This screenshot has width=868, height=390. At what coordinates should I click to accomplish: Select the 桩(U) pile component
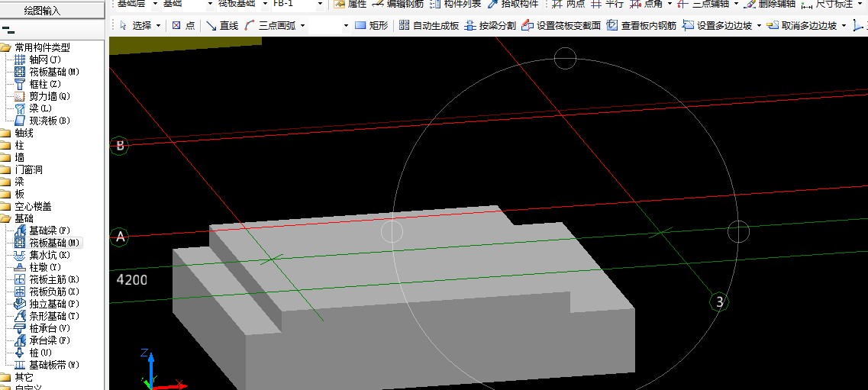(34, 353)
